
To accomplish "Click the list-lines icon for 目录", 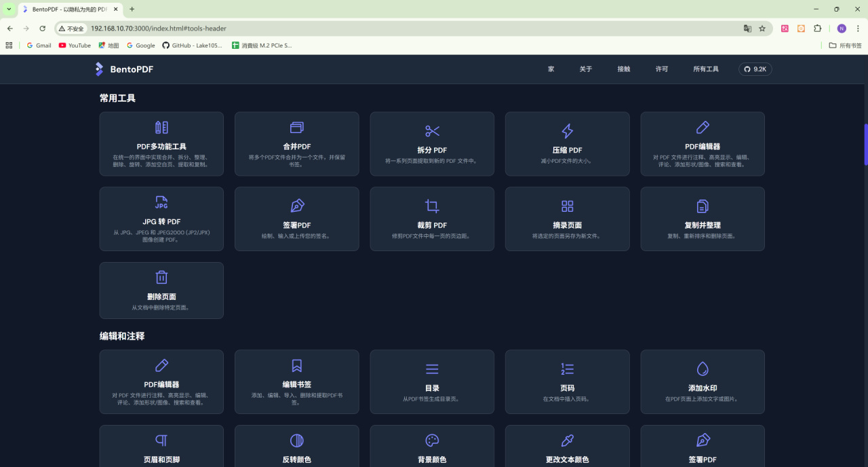I will (x=432, y=369).
